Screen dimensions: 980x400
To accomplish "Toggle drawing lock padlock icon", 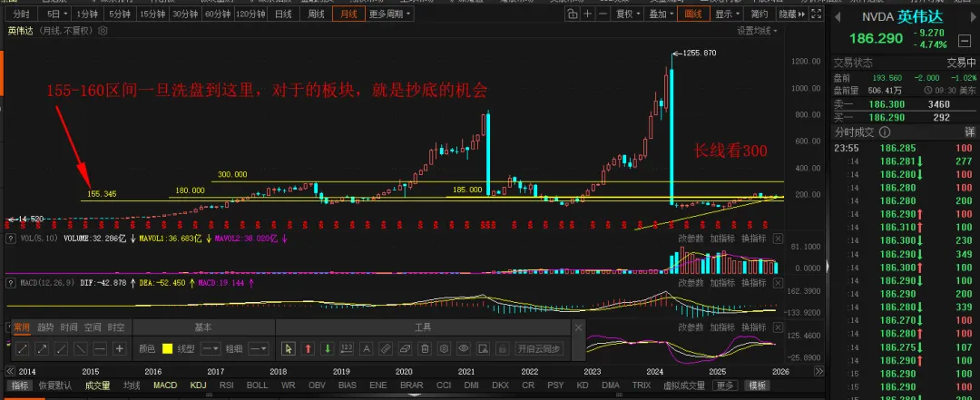I will coord(502,348).
